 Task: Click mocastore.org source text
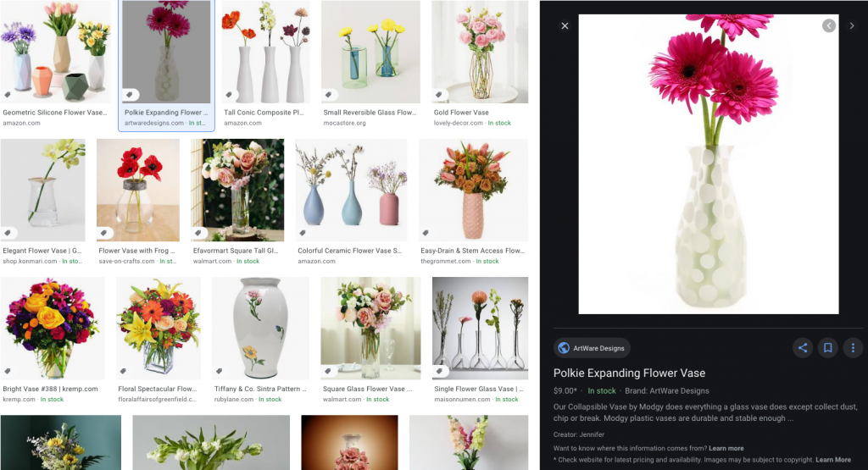point(344,123)
